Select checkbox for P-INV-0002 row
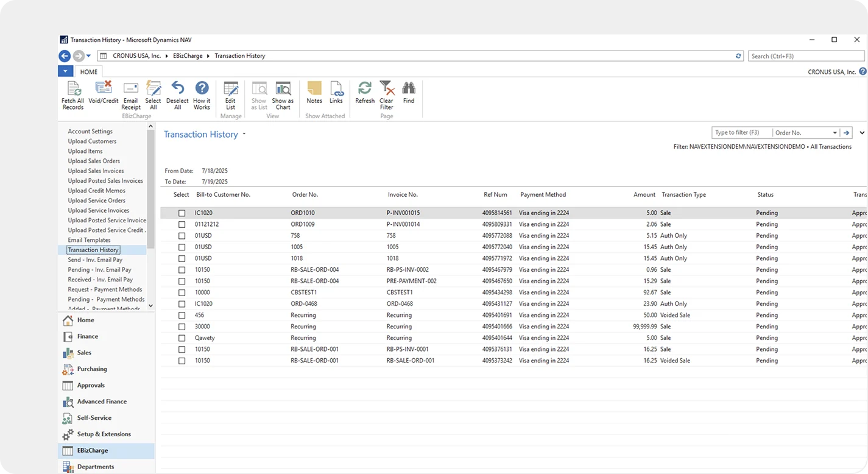Screen dimensions: 868x474 182,270
